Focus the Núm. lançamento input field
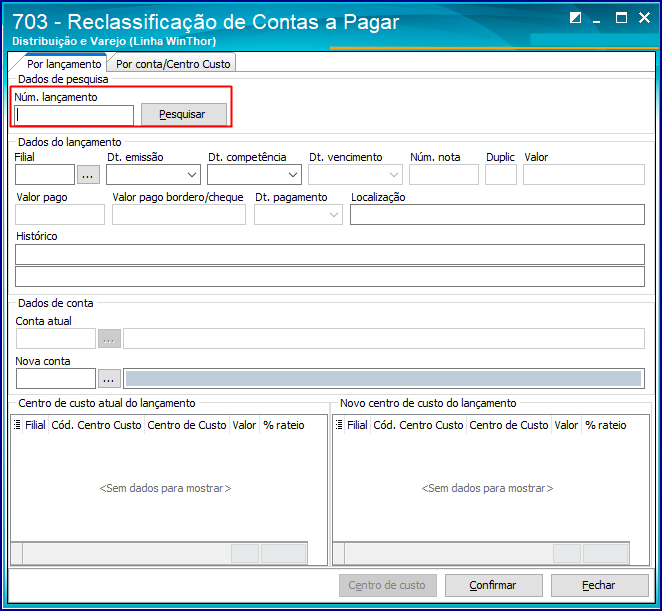This screenshot has height=611, width=662. [x=74, y=115]
